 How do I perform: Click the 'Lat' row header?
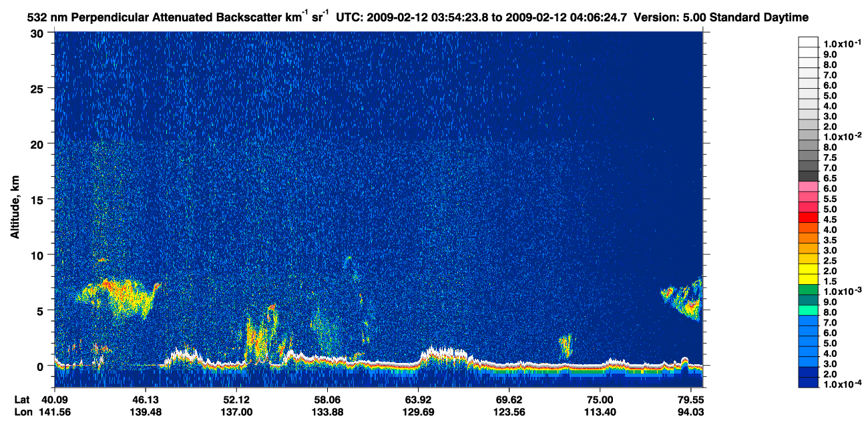pyautogui.click(x=22, y=399)
